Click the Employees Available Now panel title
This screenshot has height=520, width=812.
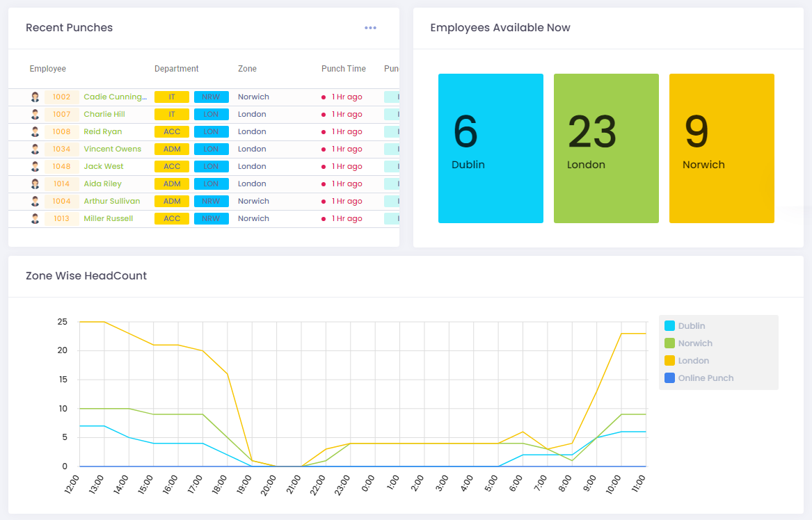pyautogui.click(x=500, y=28)
